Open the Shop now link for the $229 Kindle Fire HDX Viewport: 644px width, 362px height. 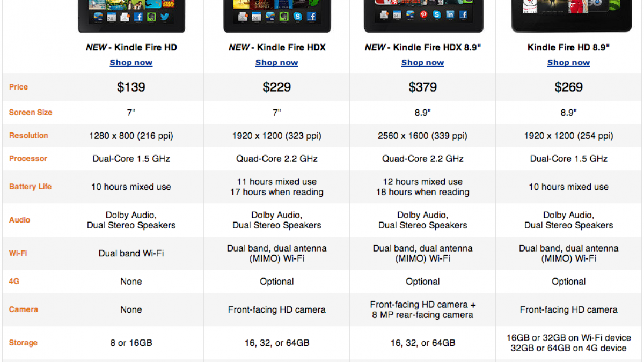pyautogui.click(x=277, y=62)
